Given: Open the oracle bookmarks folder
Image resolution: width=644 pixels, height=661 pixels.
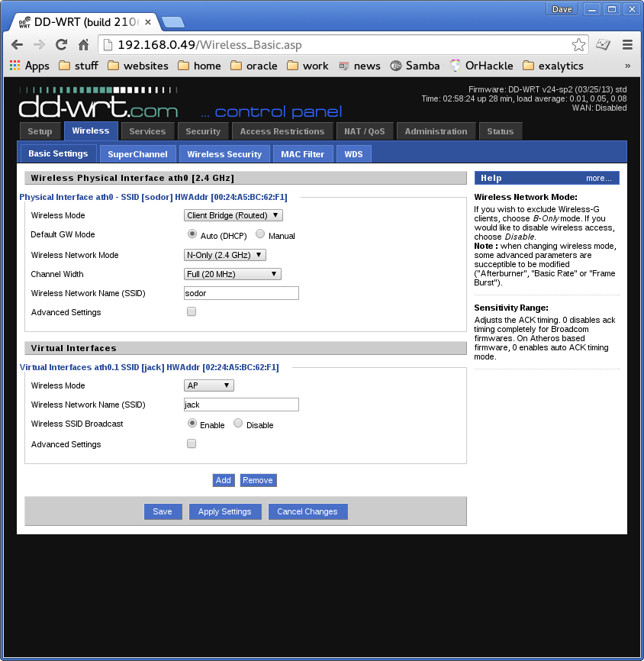Looking at the screenshot, I should (x=254, y=66).
